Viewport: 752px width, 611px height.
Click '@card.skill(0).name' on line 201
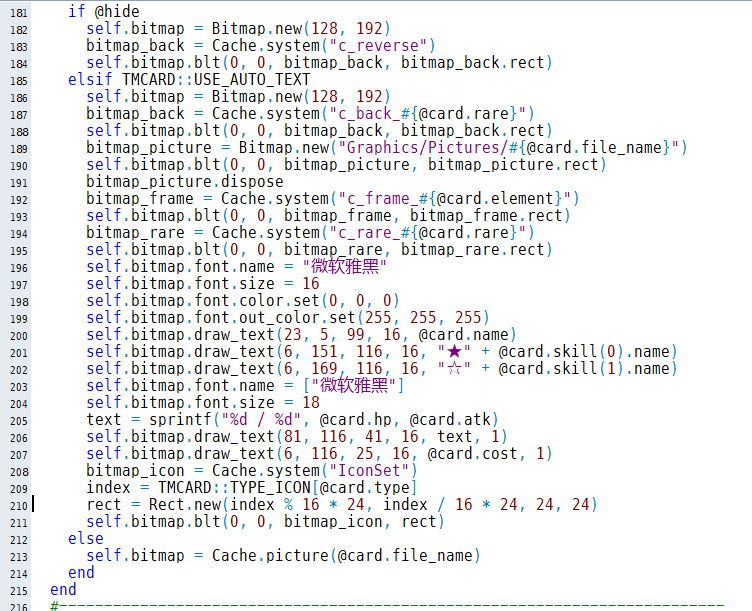pos(584,352)
